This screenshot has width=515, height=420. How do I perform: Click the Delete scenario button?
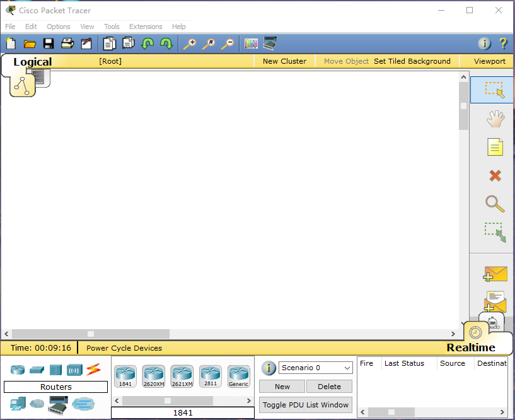tap(329, 387)
